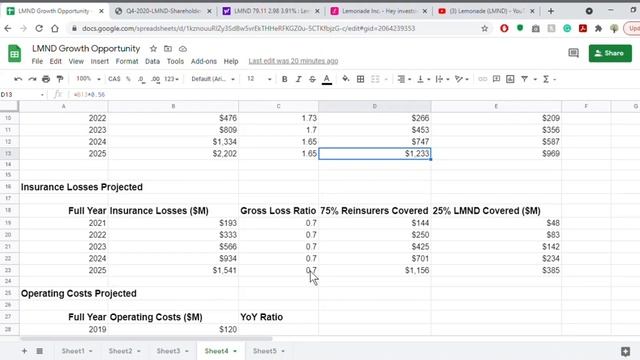This screenshot has height=360, width=640.
Task: Click the Name box showing D13
Action: click(22, 94)
